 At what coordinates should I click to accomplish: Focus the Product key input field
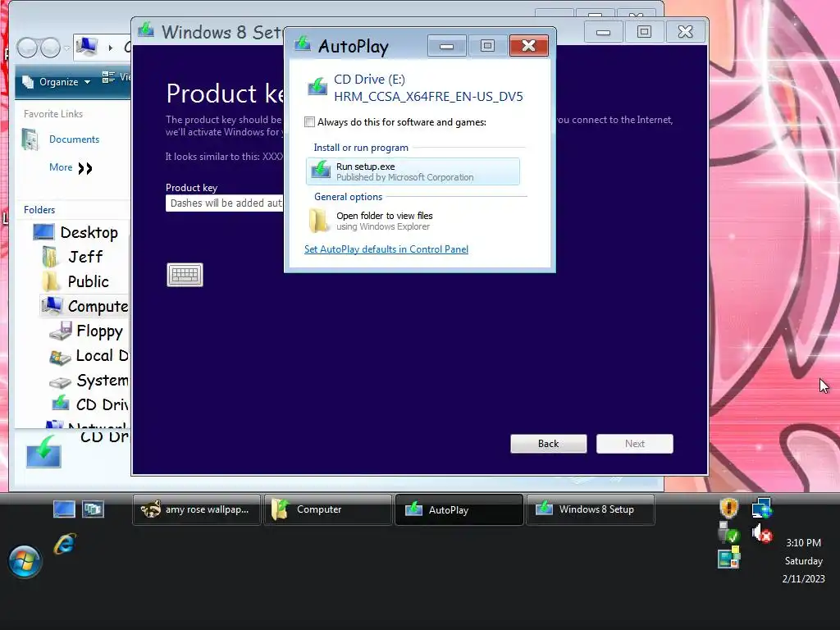[225, 203]
